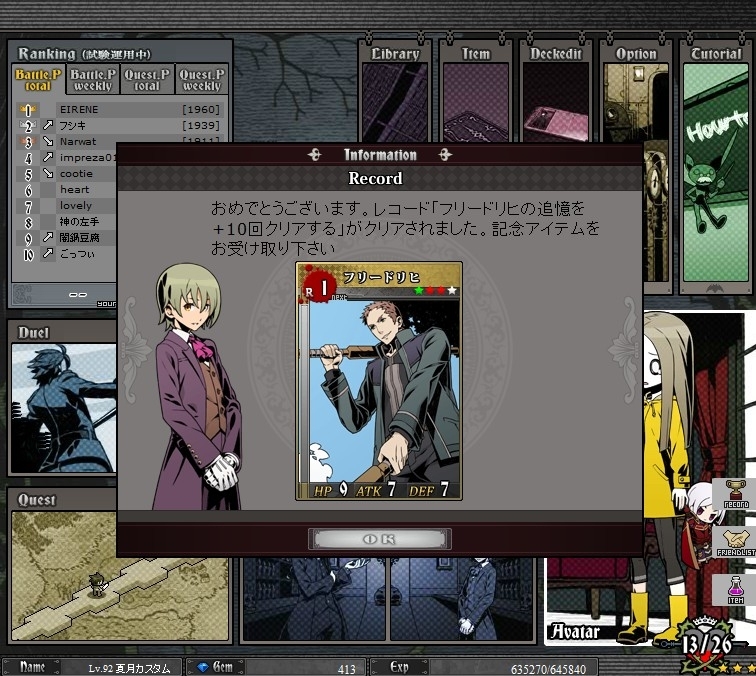This screenshot has height=676, width=756.
Task: Click score [1939] for フシキ
Action: pyautogui.click(x=201, y=125)
